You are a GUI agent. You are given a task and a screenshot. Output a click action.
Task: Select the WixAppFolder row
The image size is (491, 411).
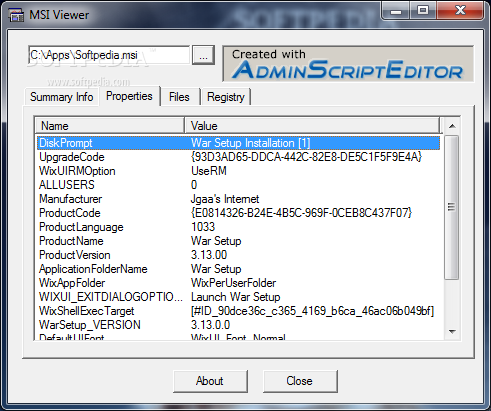click(238, 283)
